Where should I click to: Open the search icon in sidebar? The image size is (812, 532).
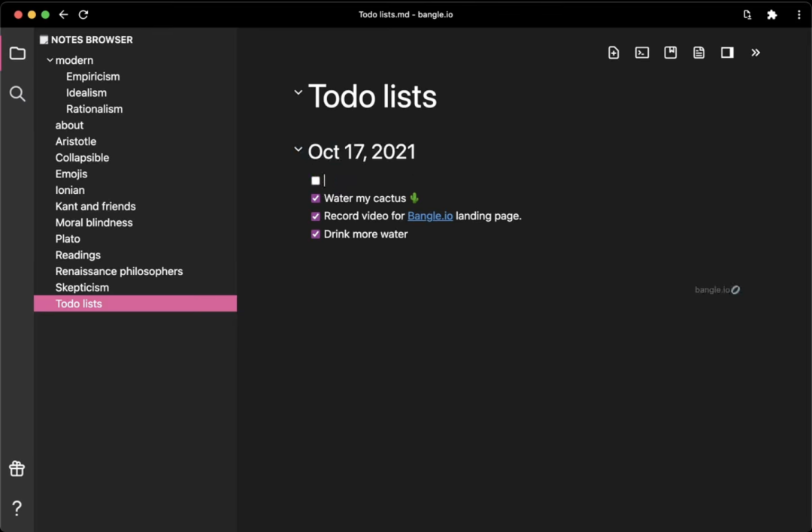point(17,94)
